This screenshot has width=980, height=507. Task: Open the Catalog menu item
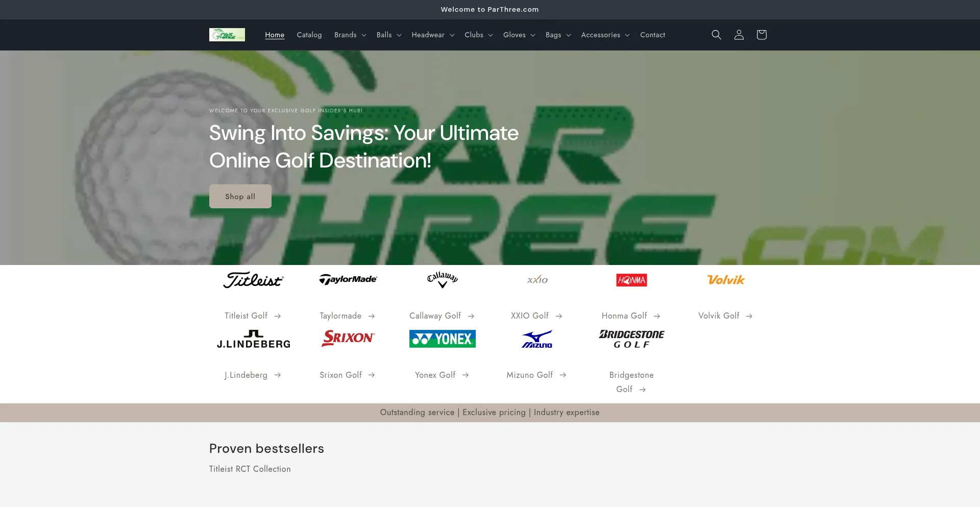tap(309, 35)
